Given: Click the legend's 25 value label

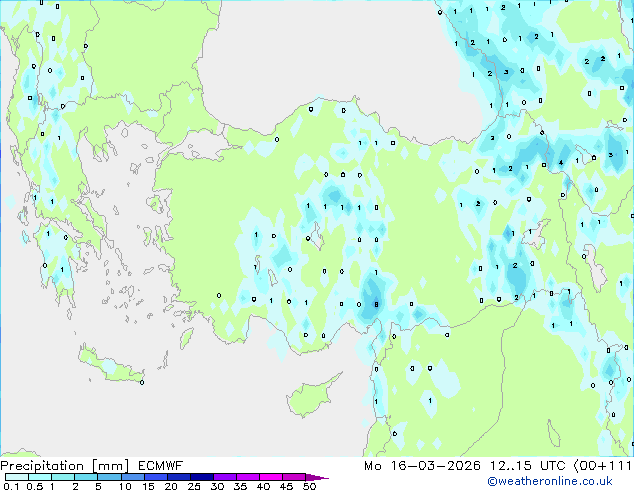Looking at the screenshot, I should [x=193, y=487].
